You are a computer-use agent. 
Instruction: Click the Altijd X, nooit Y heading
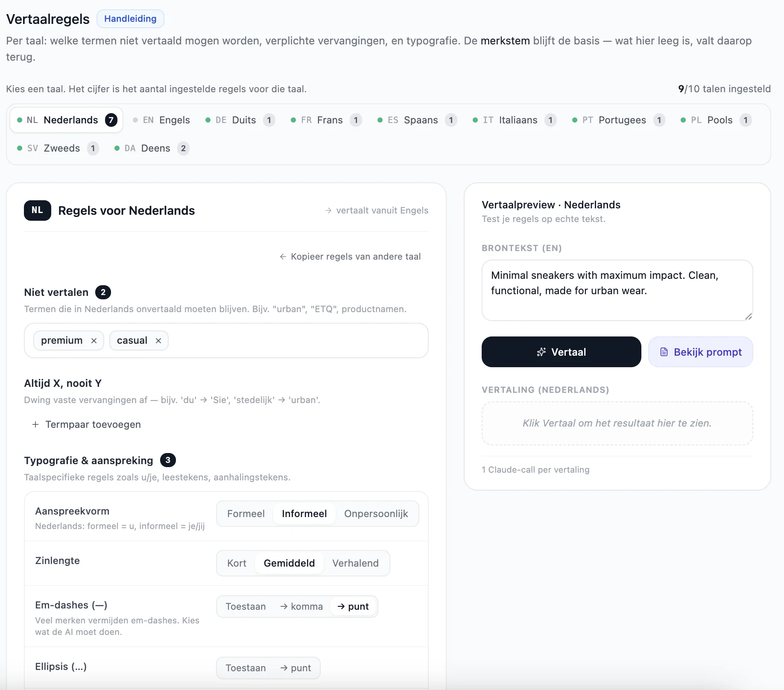tap(63, 383)
